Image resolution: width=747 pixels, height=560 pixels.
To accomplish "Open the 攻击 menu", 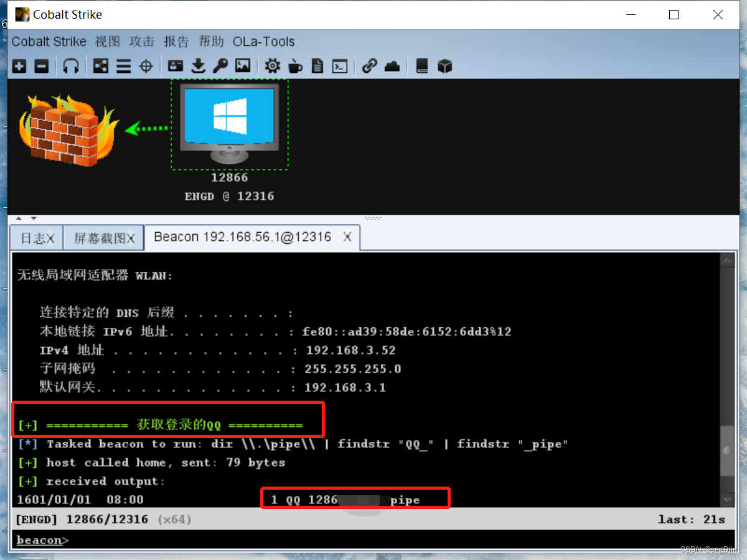I will pos(142,42).
